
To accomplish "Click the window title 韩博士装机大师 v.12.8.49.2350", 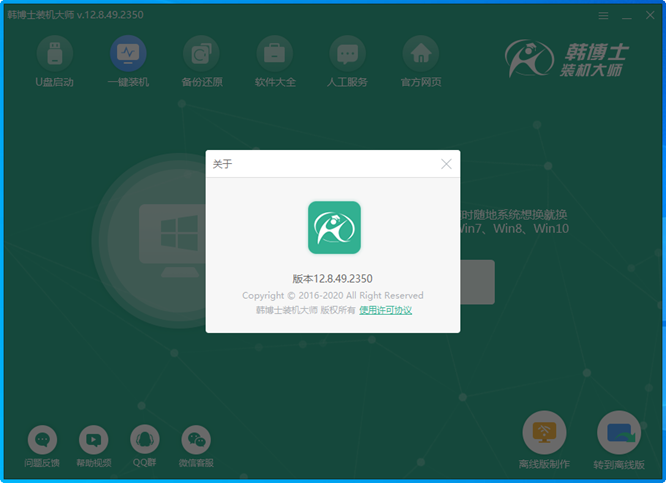I will (x=75, y=15).
